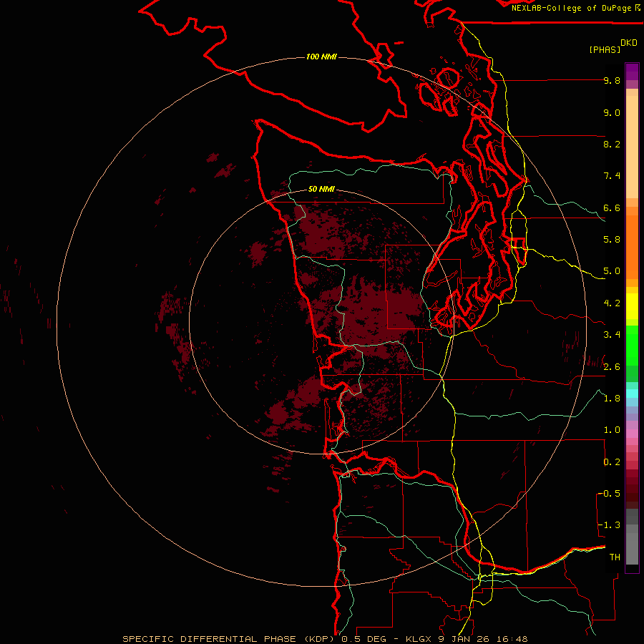
Task: Click the 0.2 scale value
Action: (x=612, y=462)
